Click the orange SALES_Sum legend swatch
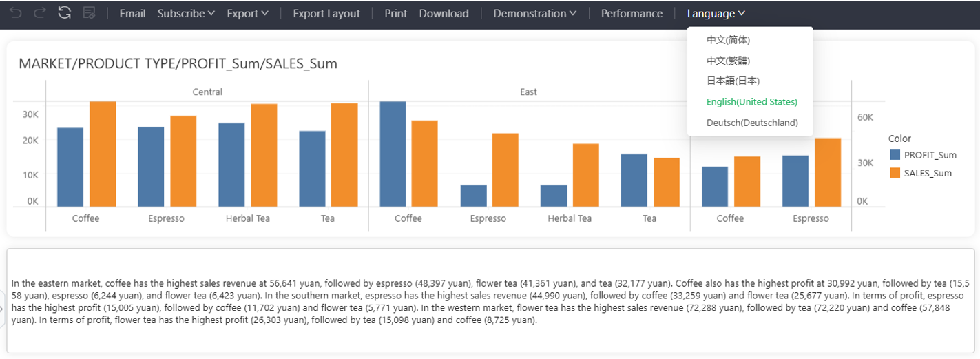 pyautogui.click(x=895, y=173)
